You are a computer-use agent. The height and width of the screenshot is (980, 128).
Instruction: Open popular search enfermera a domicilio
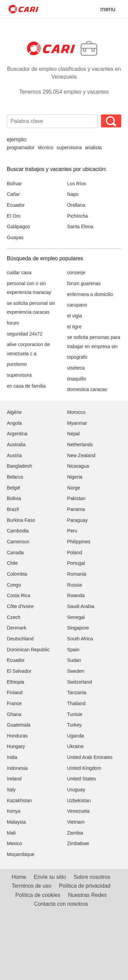(90, 294)
